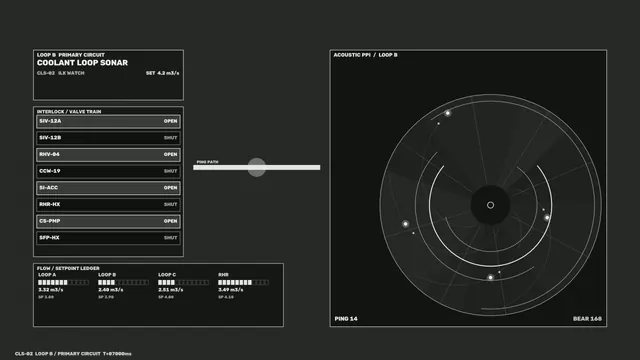Toggle the CS-PMP valve row
The width and height of the screenshot is (640, 360).
pos(108,221)
